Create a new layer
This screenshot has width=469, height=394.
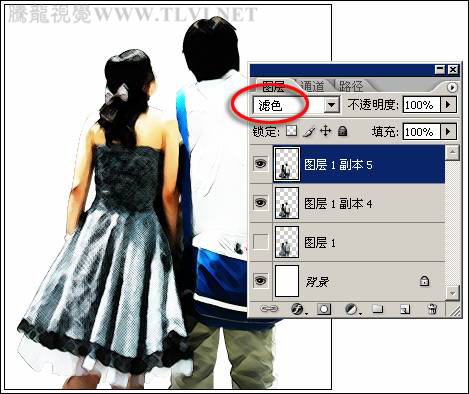coord(405,309)
